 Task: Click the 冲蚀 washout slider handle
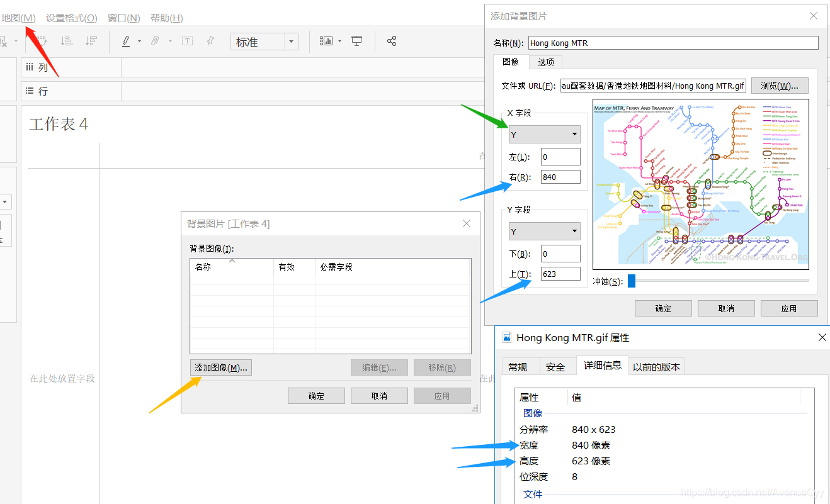[x=632, y=281]
